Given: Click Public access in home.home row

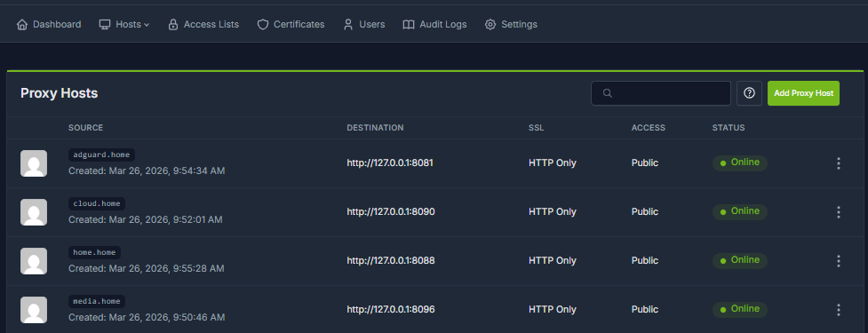Looking at the screenshot, I should tap(645, 260).
